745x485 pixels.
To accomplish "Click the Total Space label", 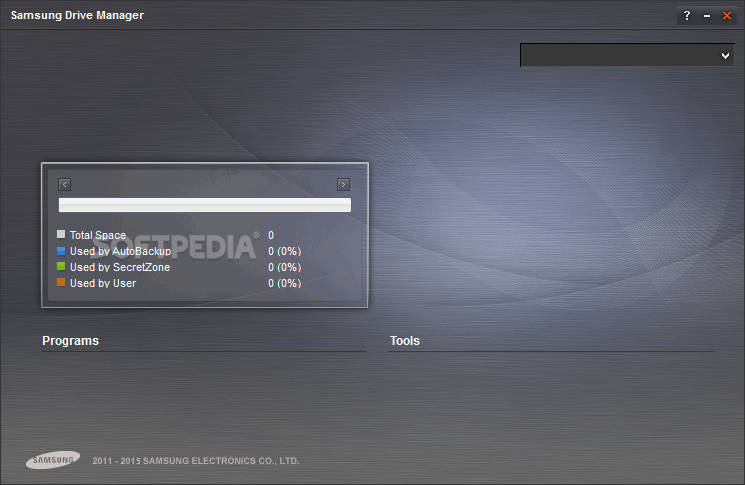I will [x=98, y=235].
